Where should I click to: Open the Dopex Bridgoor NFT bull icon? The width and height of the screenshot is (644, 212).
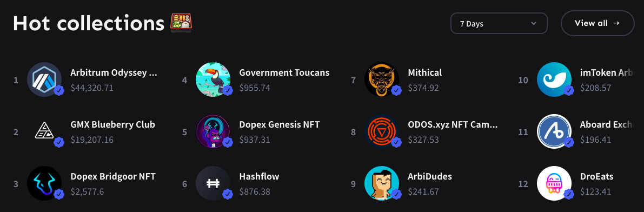coord(44,183)
